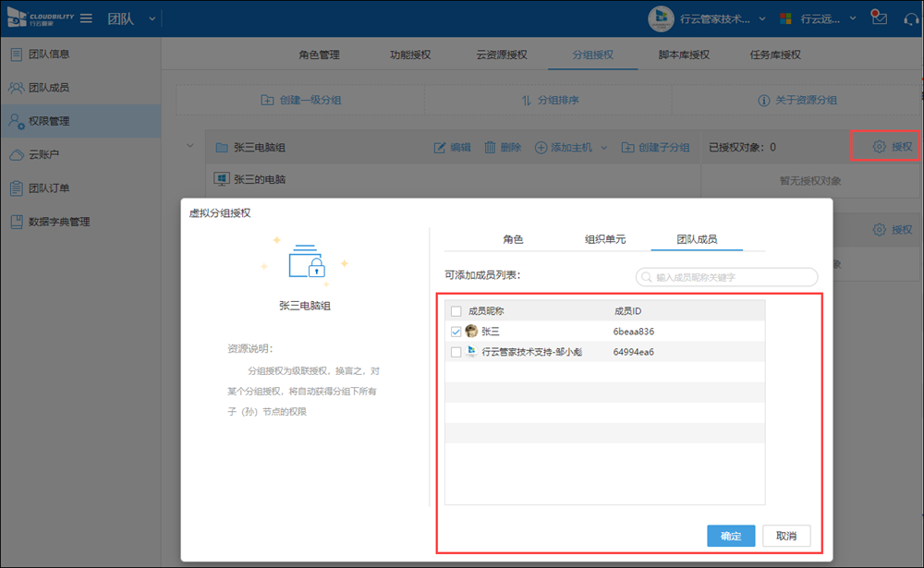Click the 张三电脑组 folder icon
Viewport: 924px width, 568px height.
[222, 147]
